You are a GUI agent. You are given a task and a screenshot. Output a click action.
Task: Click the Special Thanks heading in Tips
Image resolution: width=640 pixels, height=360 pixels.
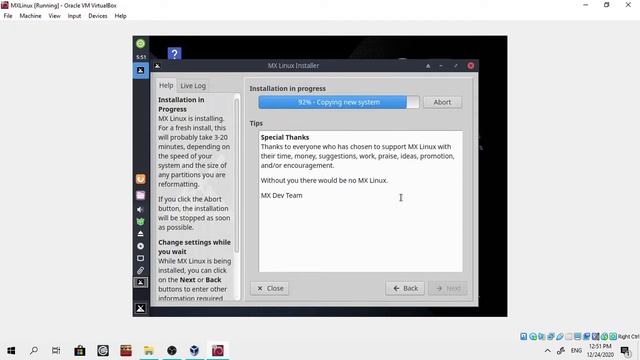[x=285, y=137]
